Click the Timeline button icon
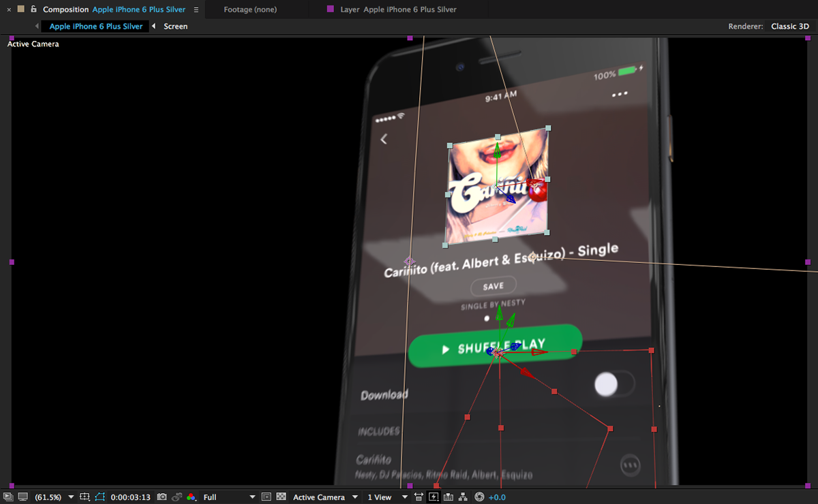Screen dimensions: 818x504 [449, 497]
